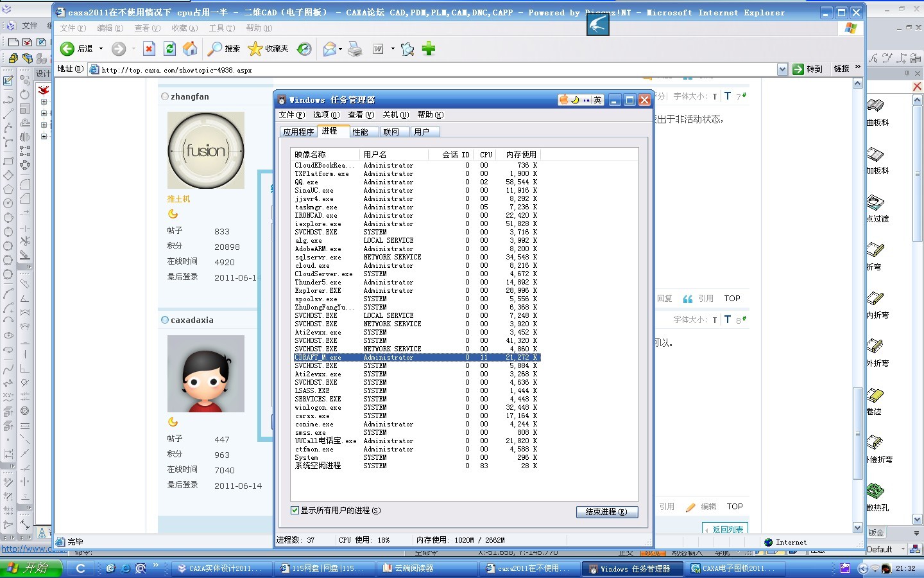Open the History clock icon in IE
The width and height of the screenshot is (924, 578).
click(x=304, y=49)
